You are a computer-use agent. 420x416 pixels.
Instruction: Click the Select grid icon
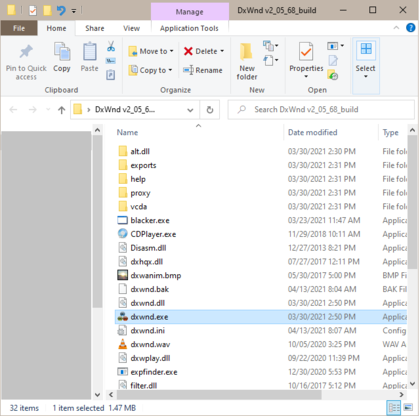pos(366,49)
